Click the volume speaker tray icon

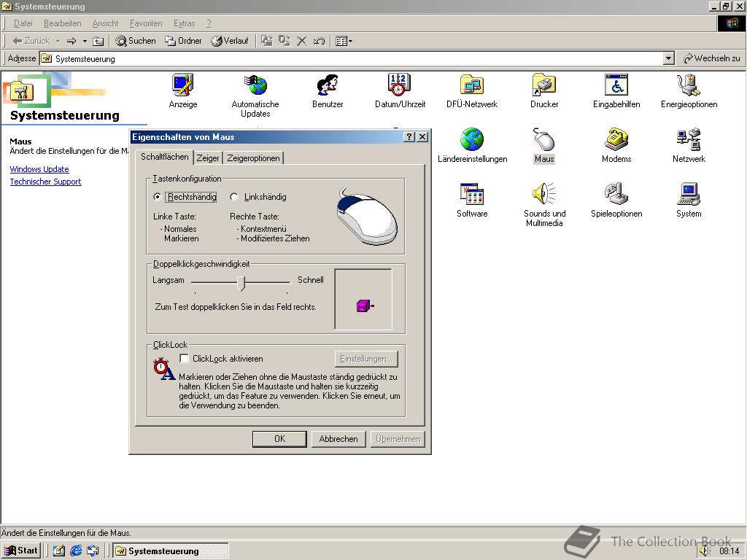tap(705, 551)
